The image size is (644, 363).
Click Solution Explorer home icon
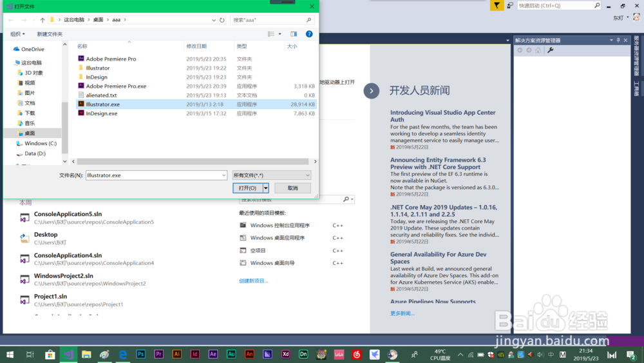click(538, 50)
